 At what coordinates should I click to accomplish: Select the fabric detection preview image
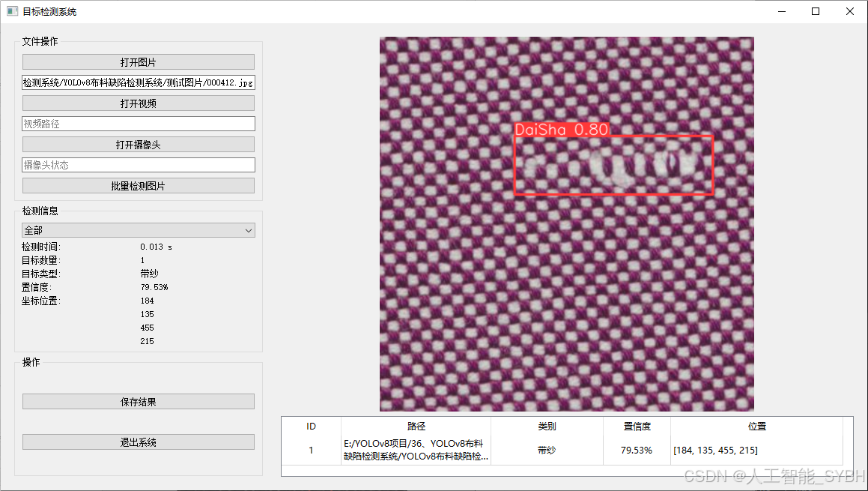tap(566, 224)
